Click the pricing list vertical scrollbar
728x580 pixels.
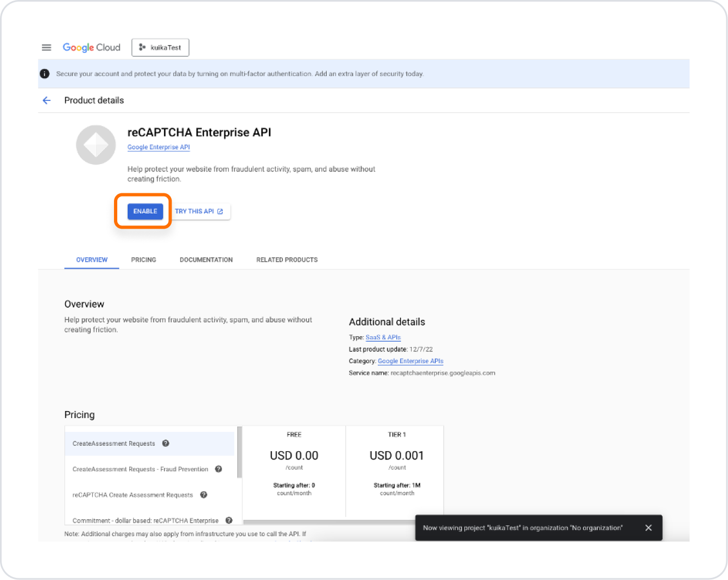pos(239,452)
